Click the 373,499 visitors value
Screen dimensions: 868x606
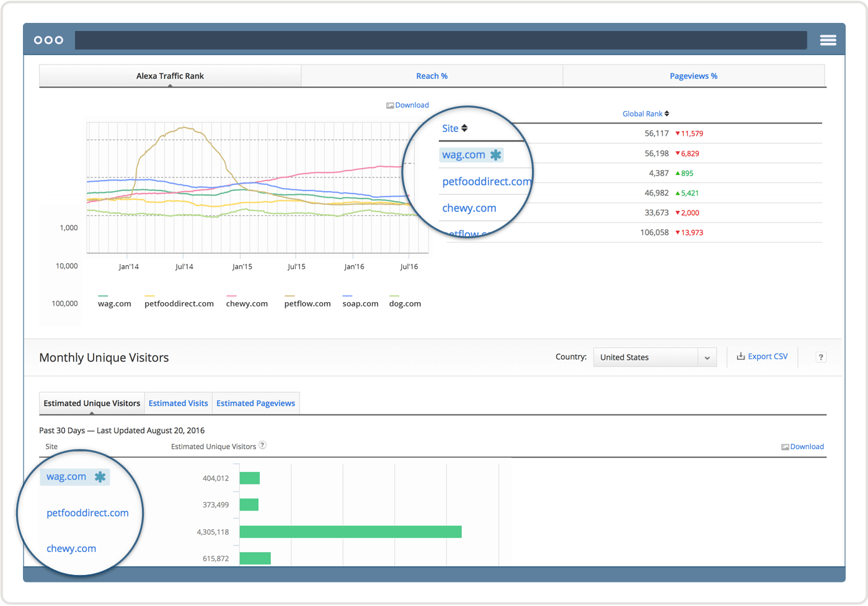coord(216,505)
